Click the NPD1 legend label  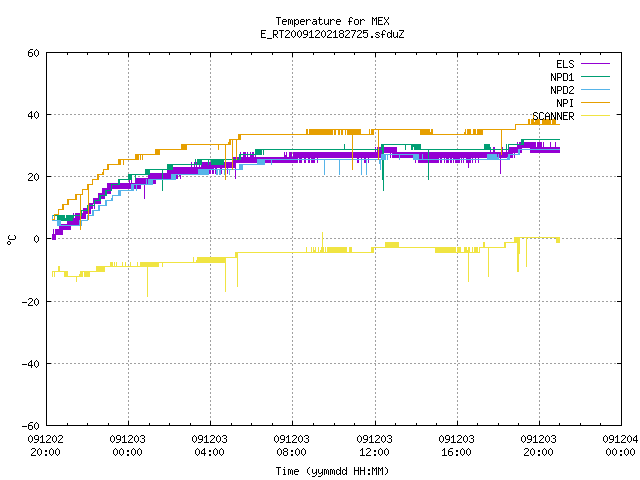[562, 77]
